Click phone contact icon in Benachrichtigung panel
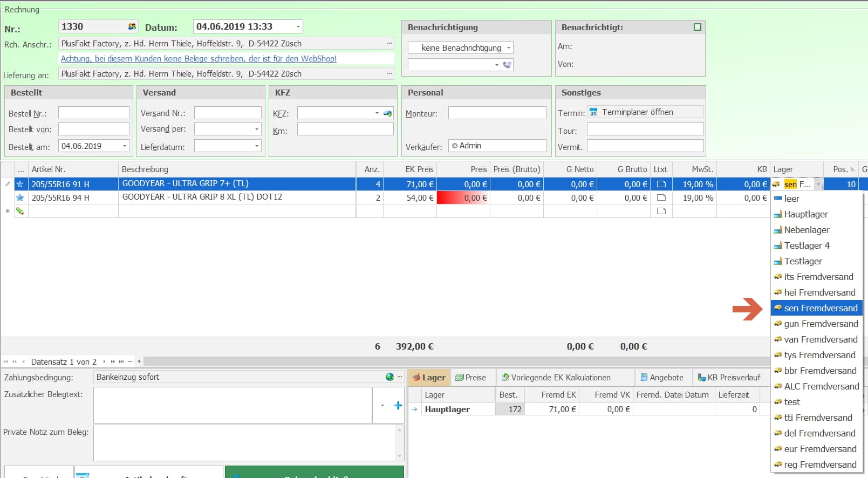Screen dimensions: 868x478 pyautogui.click(x=507, y=65)
